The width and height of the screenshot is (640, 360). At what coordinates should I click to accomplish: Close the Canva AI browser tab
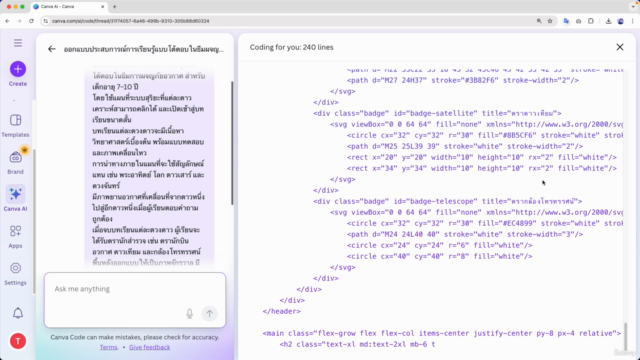click(x=102, y=7)
